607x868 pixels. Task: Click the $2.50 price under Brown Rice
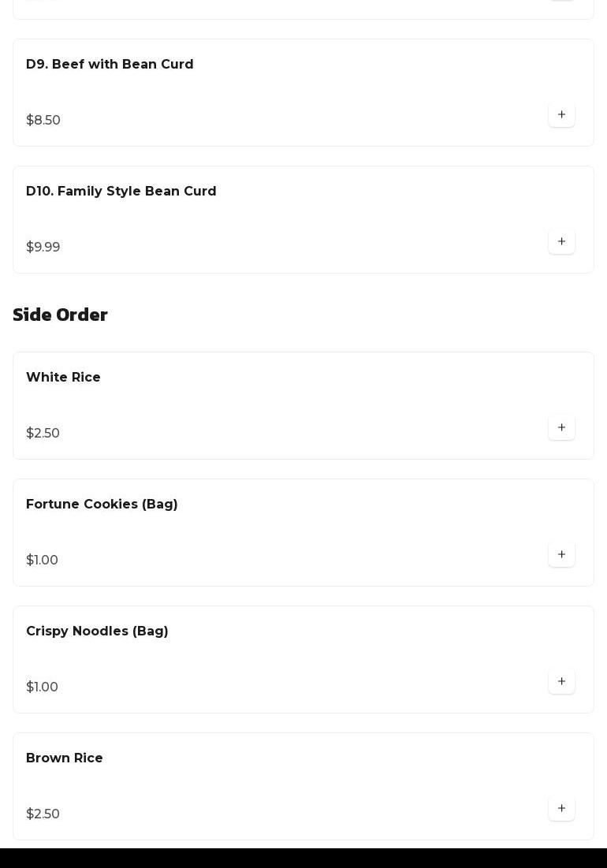pyautogui.click(x=43, y=814)
